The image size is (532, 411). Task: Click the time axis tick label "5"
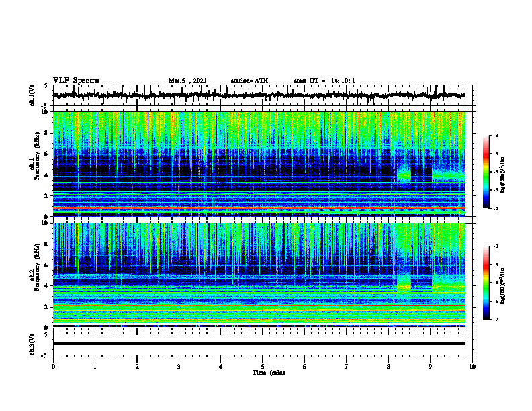(x=263, y=367)
